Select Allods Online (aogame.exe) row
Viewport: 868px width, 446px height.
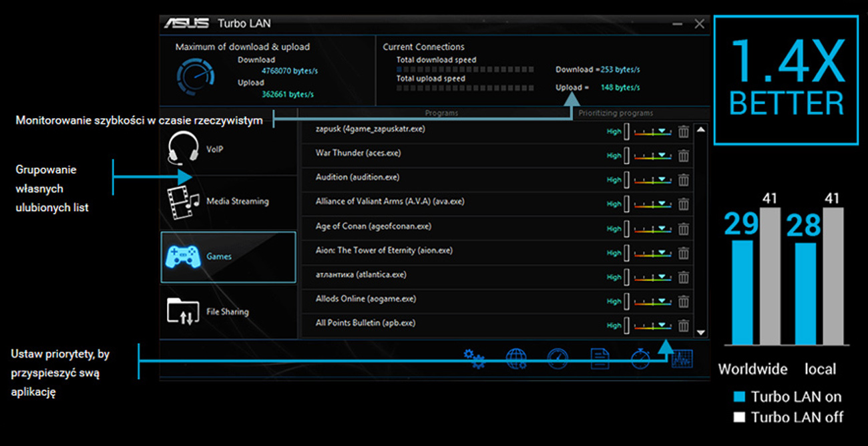click(x=497, y=301)
